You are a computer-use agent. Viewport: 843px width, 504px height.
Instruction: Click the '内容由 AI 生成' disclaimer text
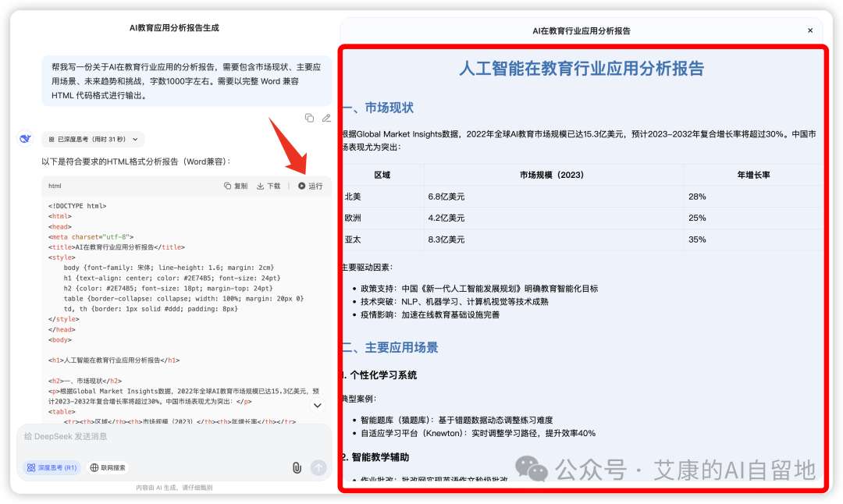click(x=174, y=488)
